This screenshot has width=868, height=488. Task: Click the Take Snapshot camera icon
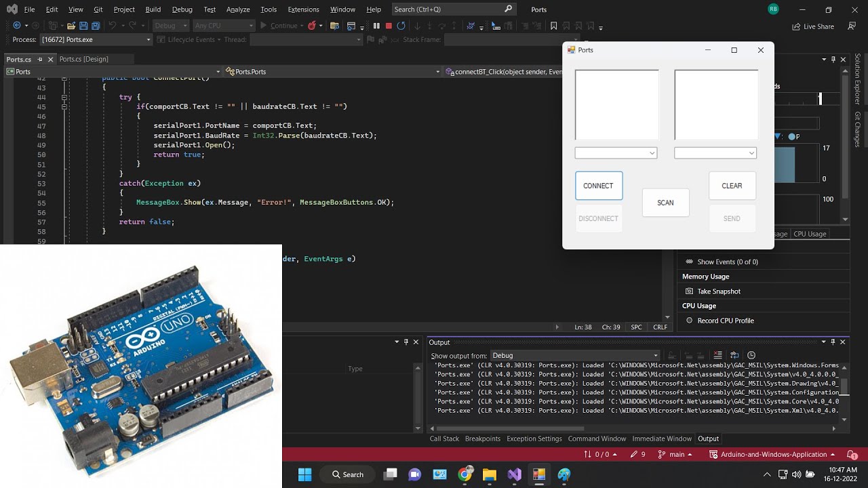tap(690, 291)
